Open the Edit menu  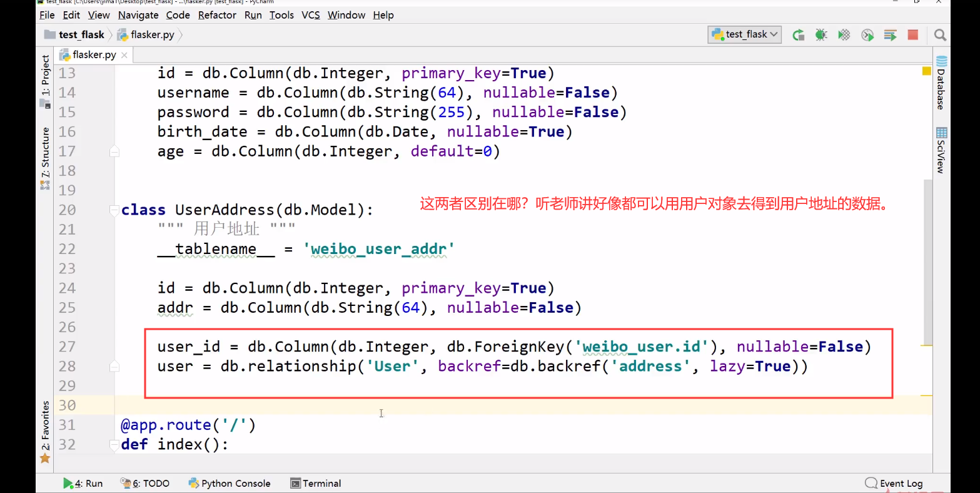click(71, 15)
